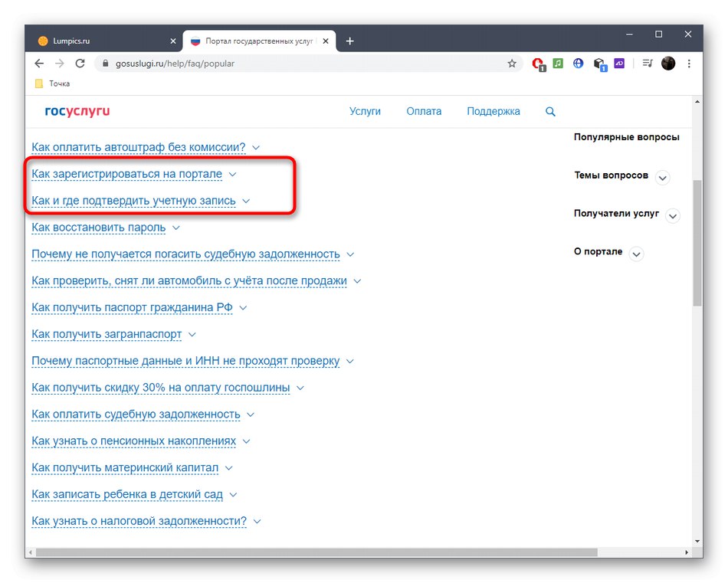This screenshot has height=583, width=728.
Task: Open the Оплата menu item
Action: point(424,111)
